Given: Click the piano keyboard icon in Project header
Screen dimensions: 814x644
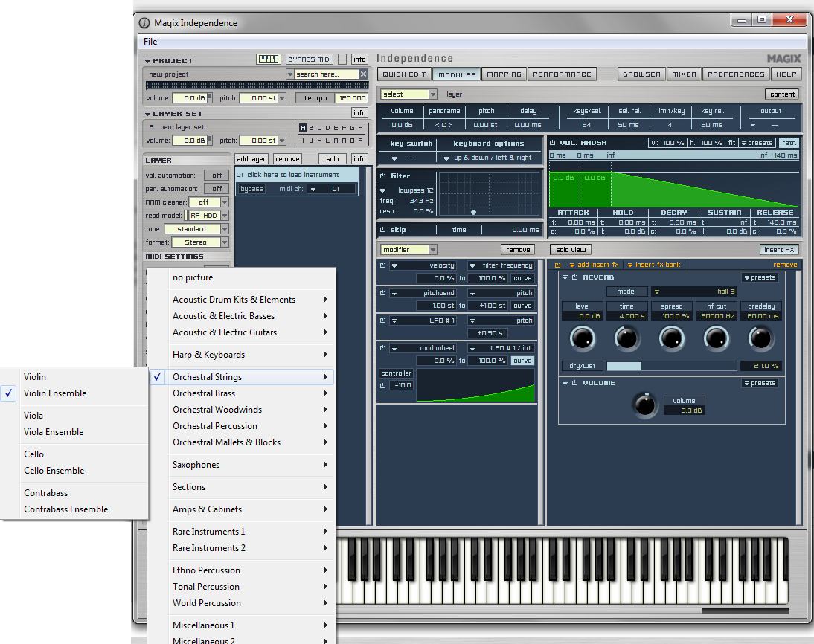Looking at the screenshot, I should (269, 59).
